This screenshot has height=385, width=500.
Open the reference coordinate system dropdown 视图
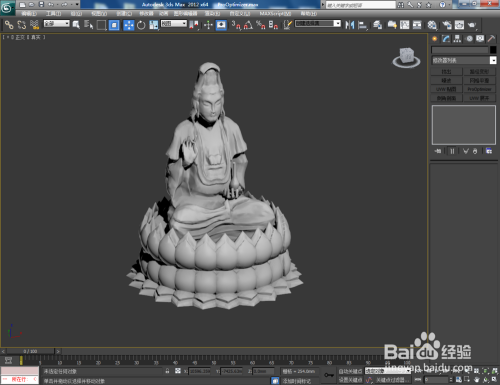(x=174, y=24)
